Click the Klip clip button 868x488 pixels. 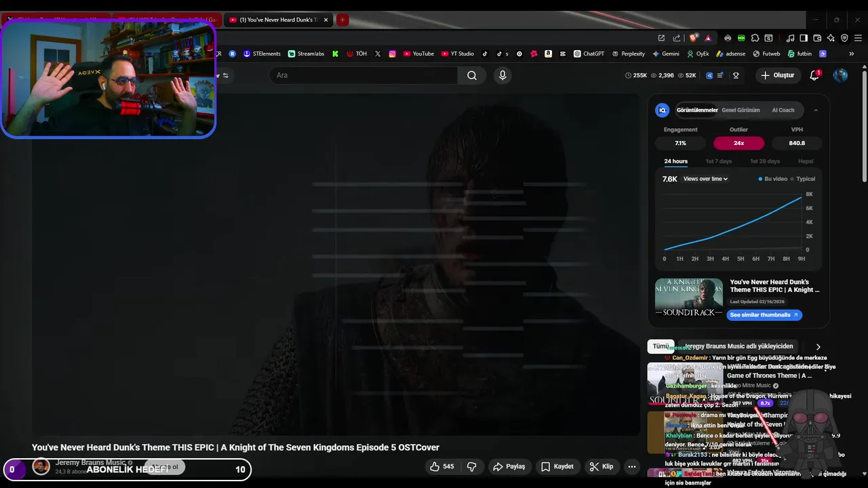601,466
